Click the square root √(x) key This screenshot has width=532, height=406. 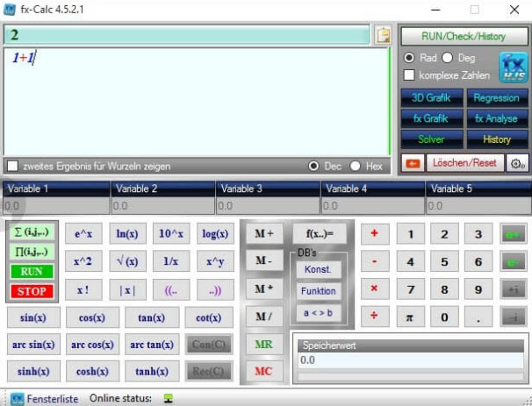(x=127, y=261)
